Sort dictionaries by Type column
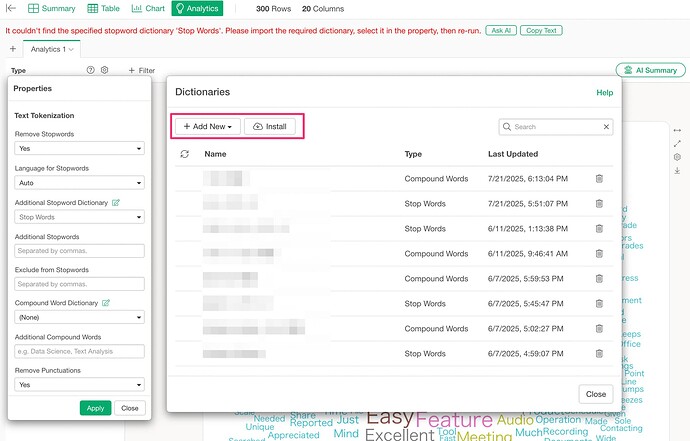690x441 pixels. click(413, 154)
